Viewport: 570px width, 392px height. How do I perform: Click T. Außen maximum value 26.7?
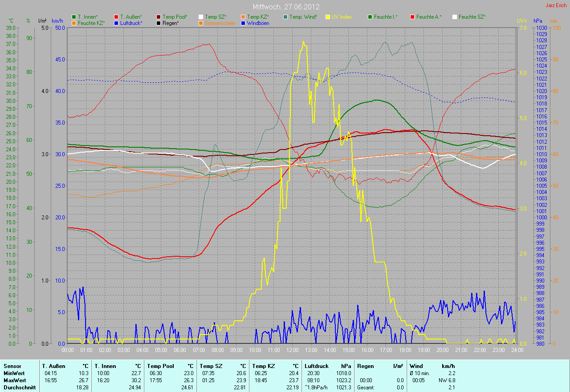(84, 380)
